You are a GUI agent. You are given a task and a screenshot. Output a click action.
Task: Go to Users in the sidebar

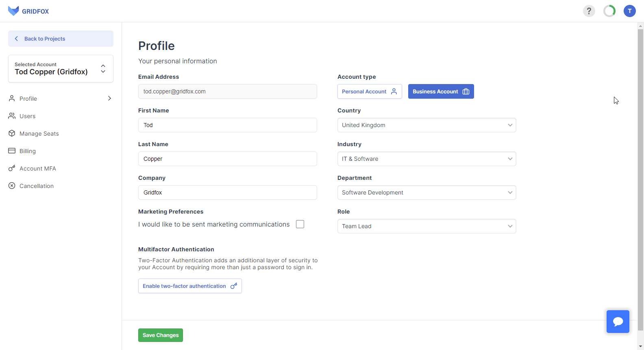pyautogui.click(x=27, y=116)
